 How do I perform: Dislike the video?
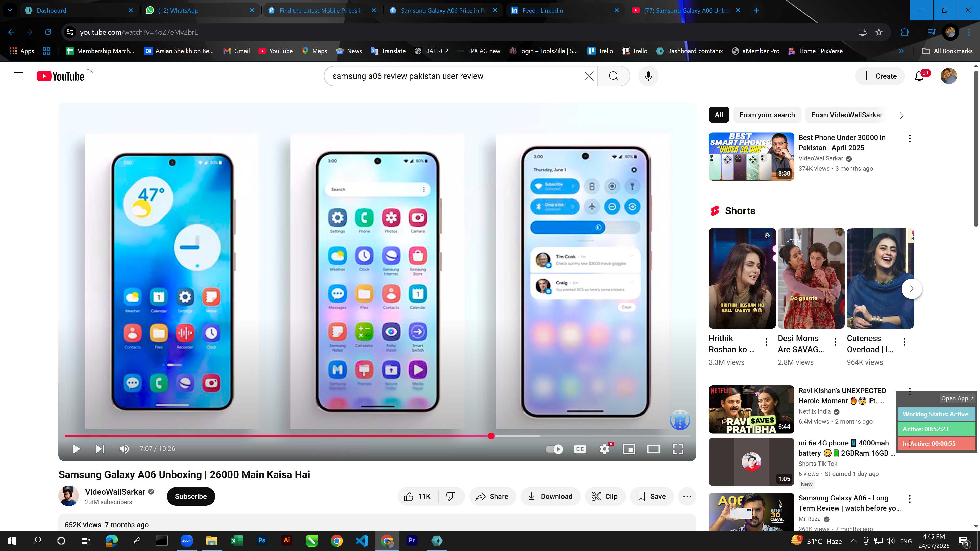(x=451, y=496)
